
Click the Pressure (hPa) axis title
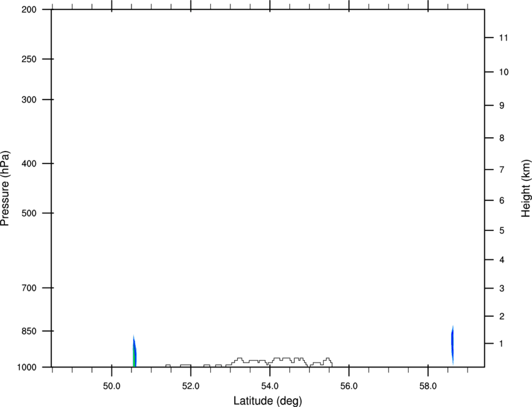(5, 188)
